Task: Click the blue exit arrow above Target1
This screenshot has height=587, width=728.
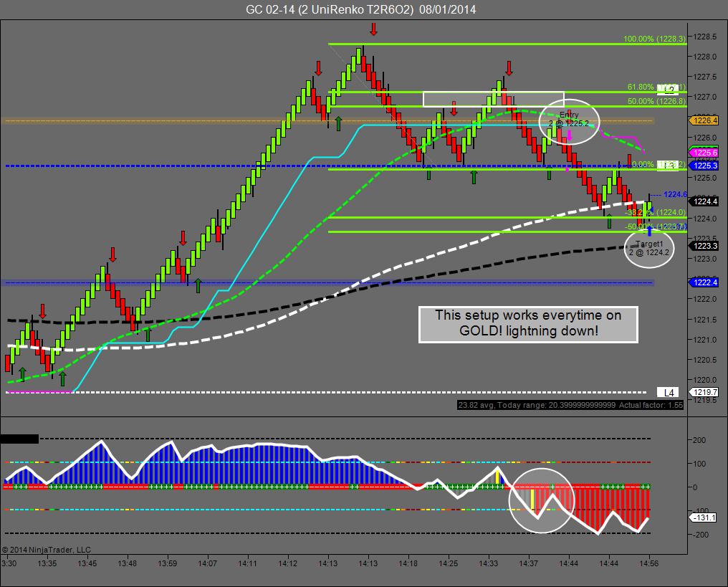Action: click(649, 231)
